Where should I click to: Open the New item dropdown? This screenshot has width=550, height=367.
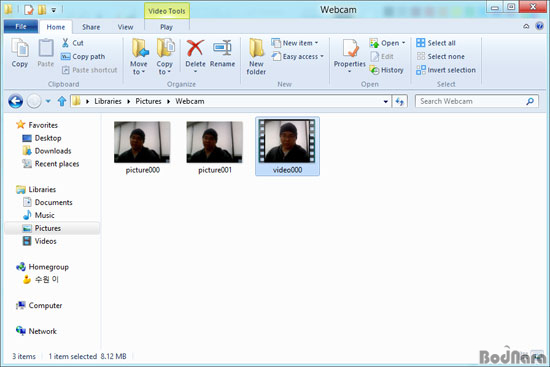coord(295,43)
